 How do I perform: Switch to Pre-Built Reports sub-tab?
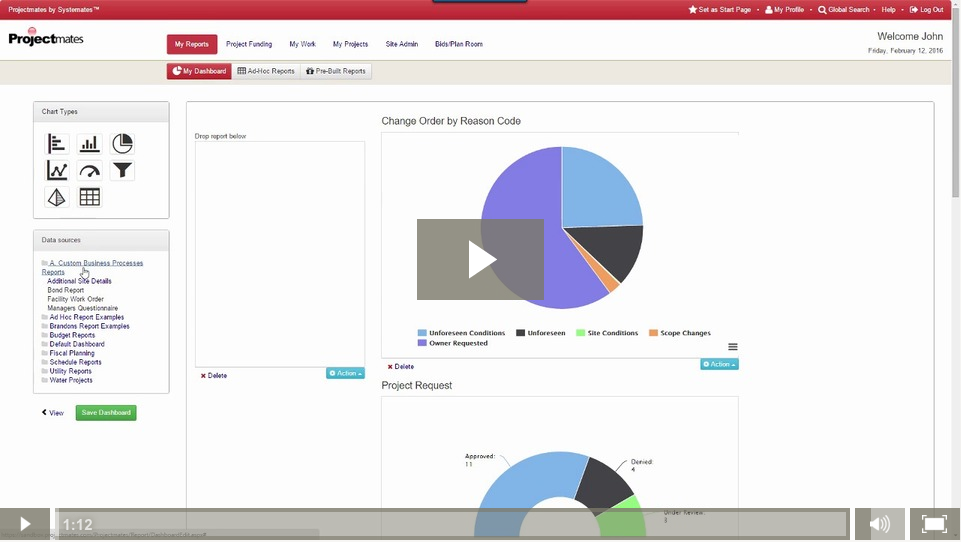tap(336, 71)
